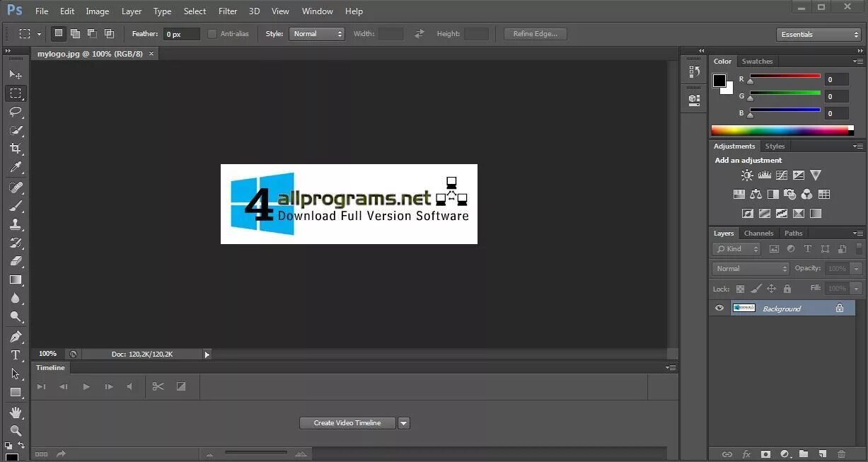Enable the Anti-alias checkbox
Viewport: 868px width, 462px height.
[x=212, y=33]
